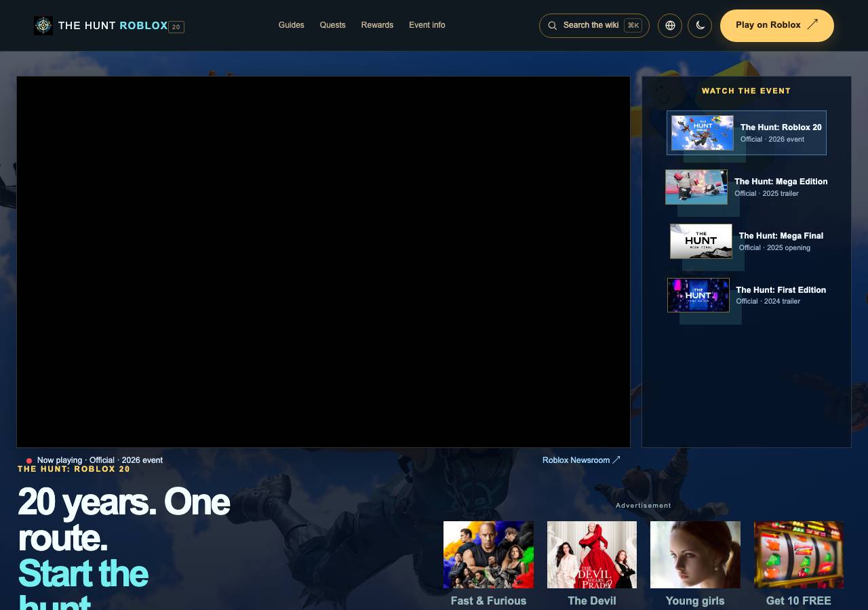
Task: Click the 'The Devil' ad caption
Action: tap(592, 601)
